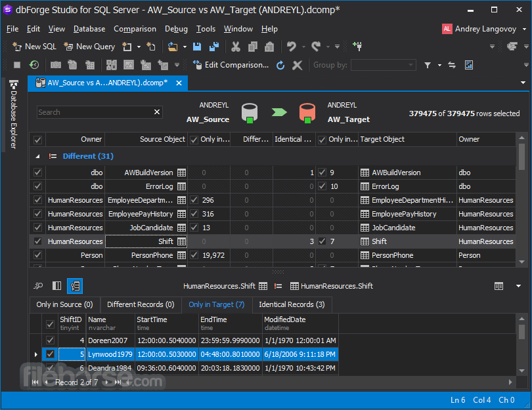Open the filter dropdown arrow

[x=439, y=65]
